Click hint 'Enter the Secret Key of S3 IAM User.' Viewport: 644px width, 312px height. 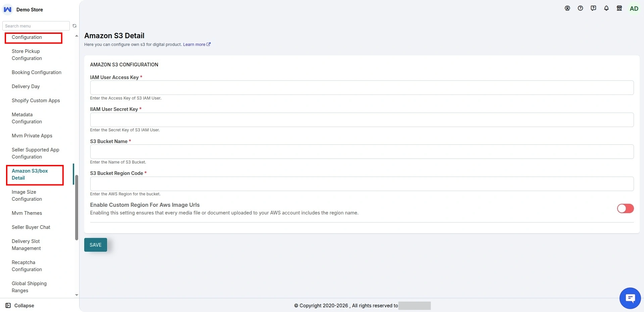click(125, 130)
